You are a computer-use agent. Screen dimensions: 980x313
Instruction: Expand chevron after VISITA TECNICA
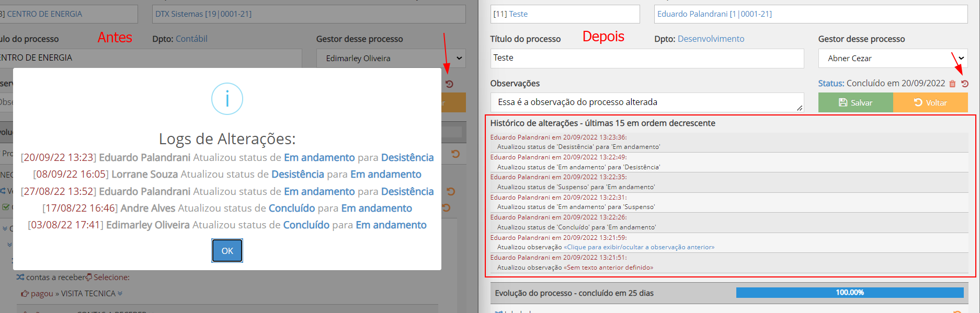(120, 294)
